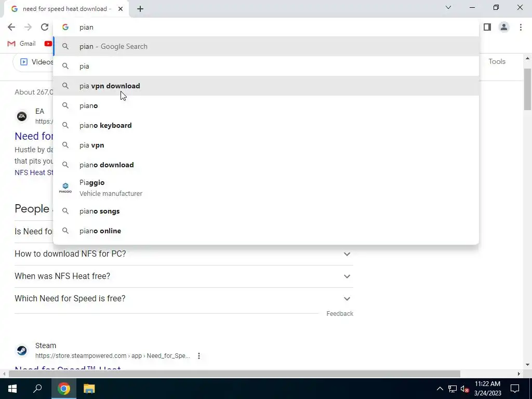Select 'pian - Google Search' suggestion
Image resolution: width=532 pixels, height=399 pixels.
266,46
